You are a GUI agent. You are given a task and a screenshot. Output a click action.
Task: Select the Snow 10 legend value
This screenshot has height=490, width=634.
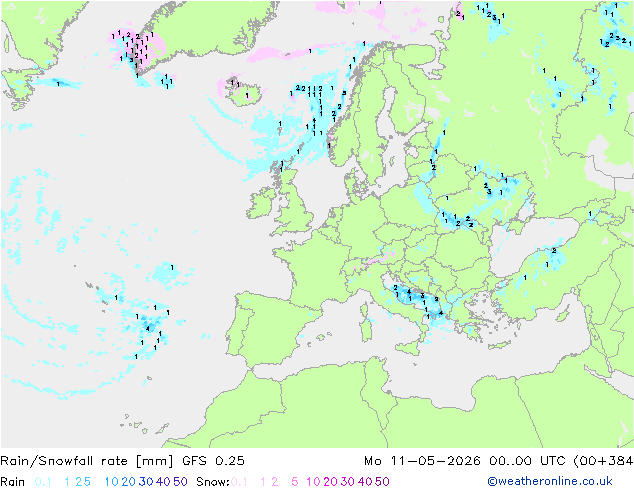point(313,482)
